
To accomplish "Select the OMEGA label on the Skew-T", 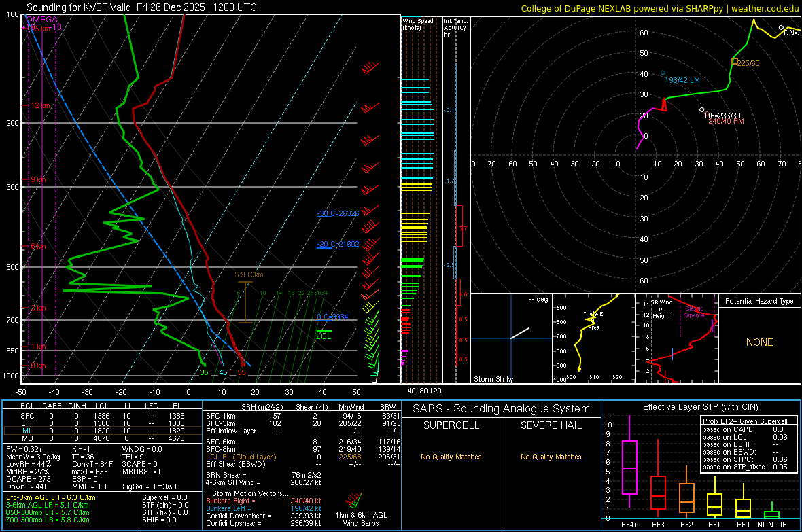I will point(42,20).
